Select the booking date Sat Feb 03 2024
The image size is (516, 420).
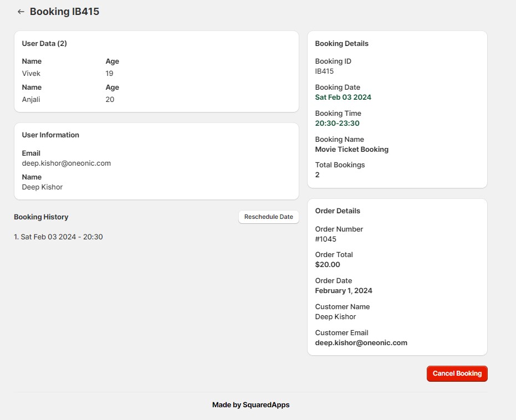[343, 98]
